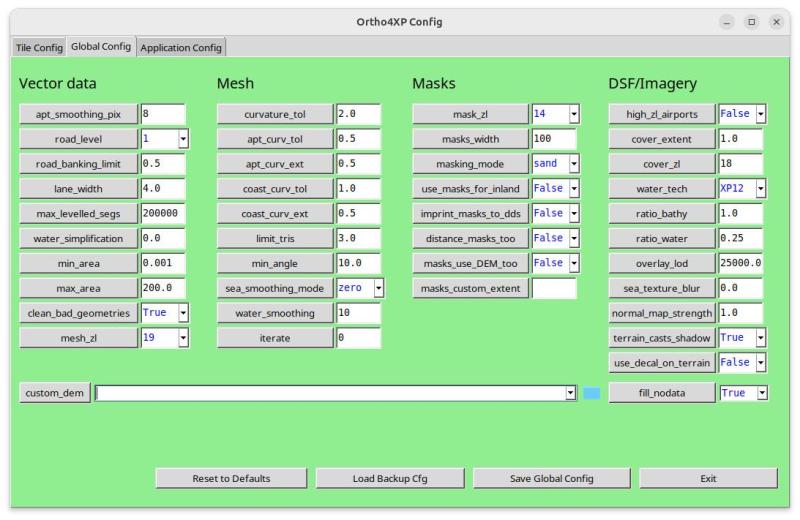800x520 pixels.
Task: Focus the road_banking_limit value field
Action: click(163, 164)
